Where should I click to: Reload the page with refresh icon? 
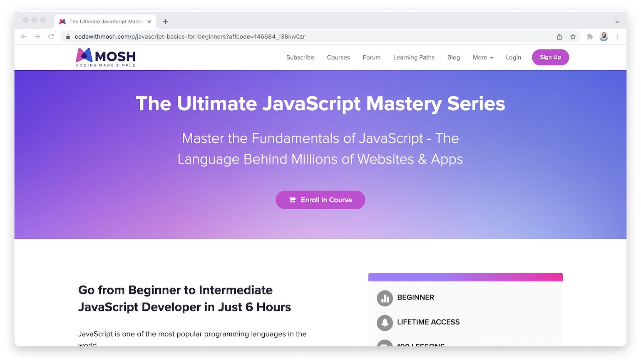(51, 37)
